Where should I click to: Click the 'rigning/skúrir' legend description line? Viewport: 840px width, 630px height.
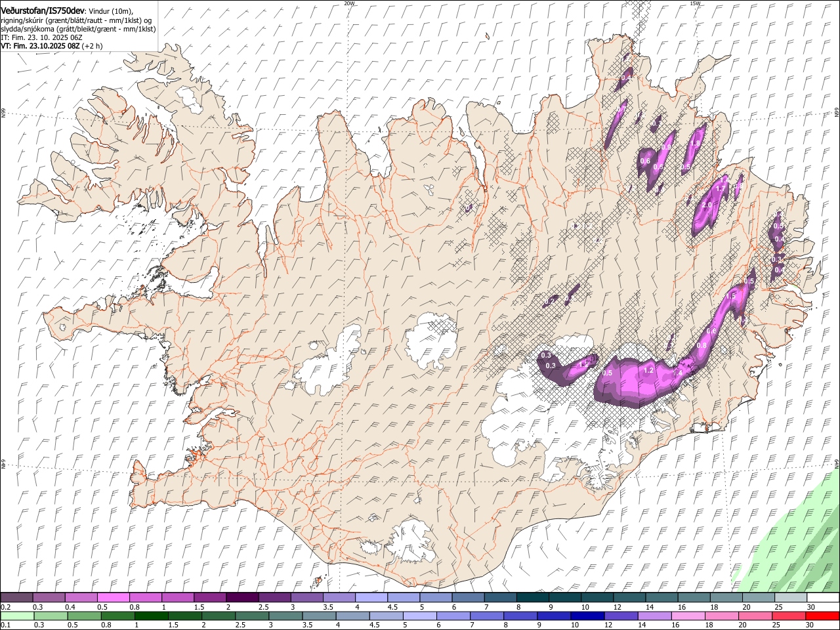77,20
